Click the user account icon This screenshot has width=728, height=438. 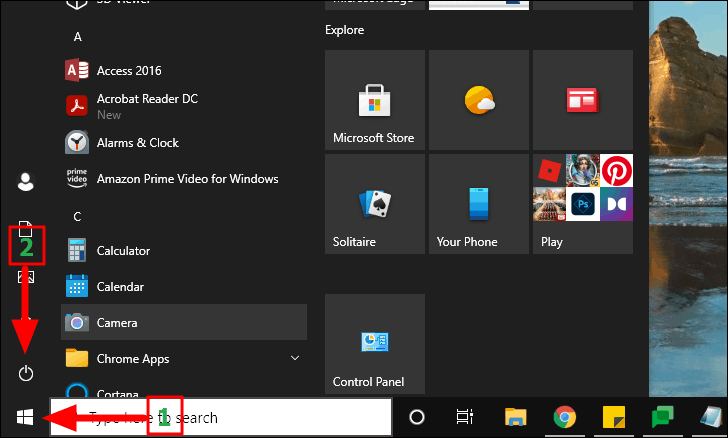(x=26, y=182)
